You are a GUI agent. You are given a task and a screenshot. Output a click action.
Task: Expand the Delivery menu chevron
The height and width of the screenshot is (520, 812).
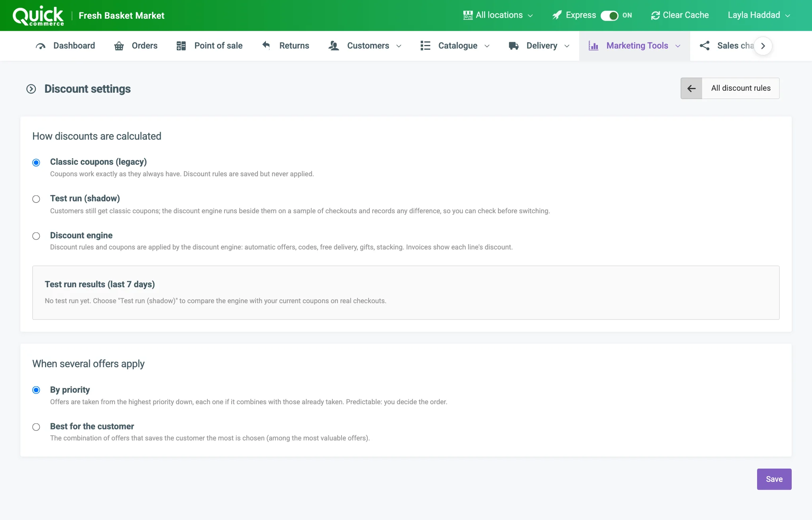567,46
